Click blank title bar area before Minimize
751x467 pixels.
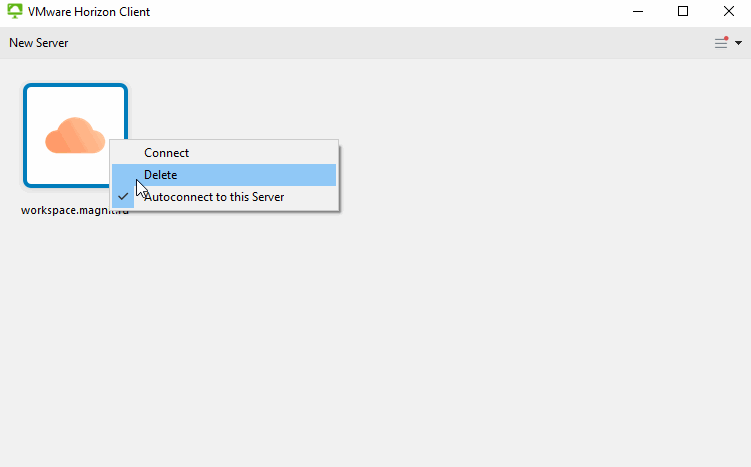tap(400, 12)
